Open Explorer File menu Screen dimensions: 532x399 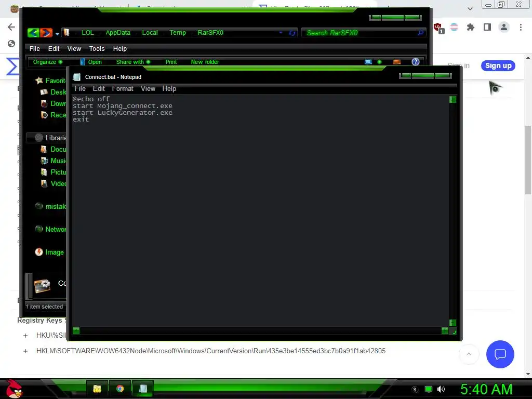tap(35, 48)
